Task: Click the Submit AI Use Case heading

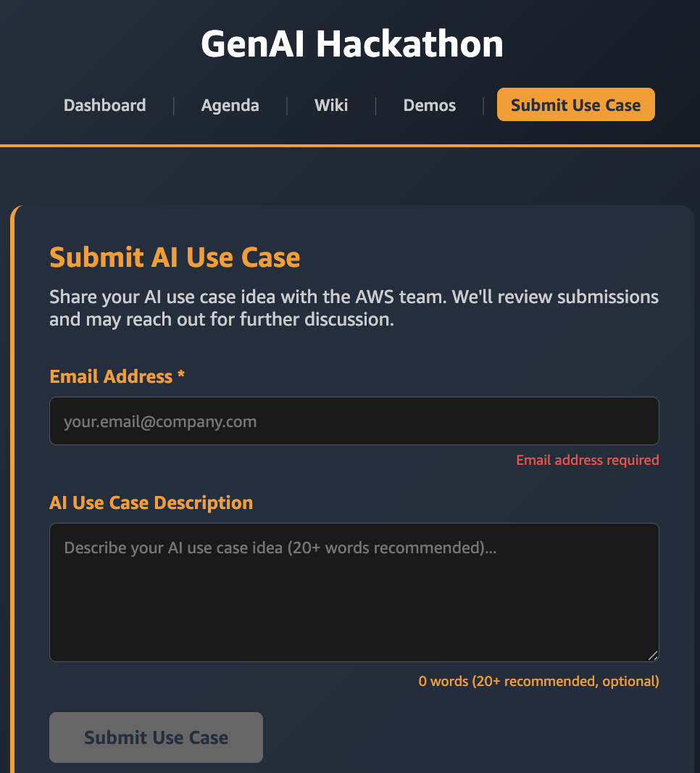Action: coord(175,257)
